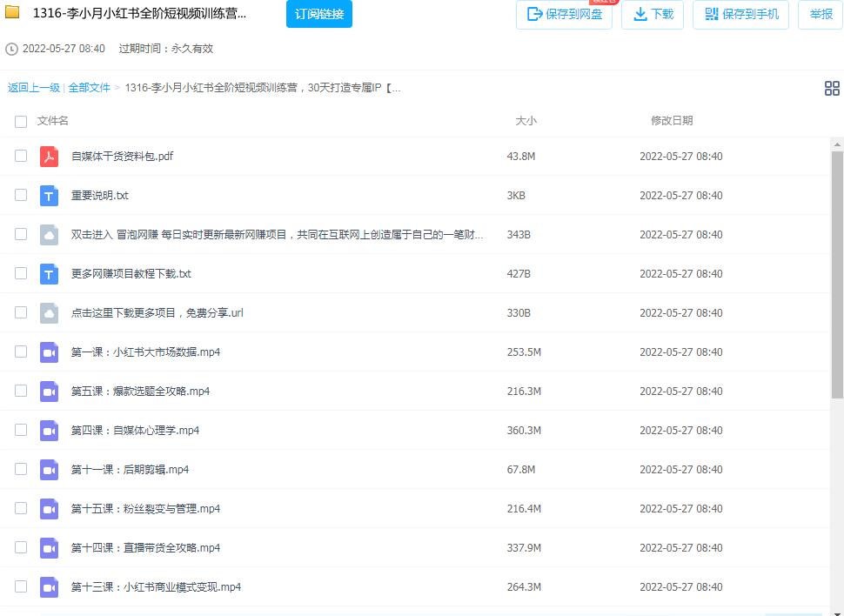
Task: Click the text icon of 更多网赚项目教程下载.txt
Action: coord(49,274)
